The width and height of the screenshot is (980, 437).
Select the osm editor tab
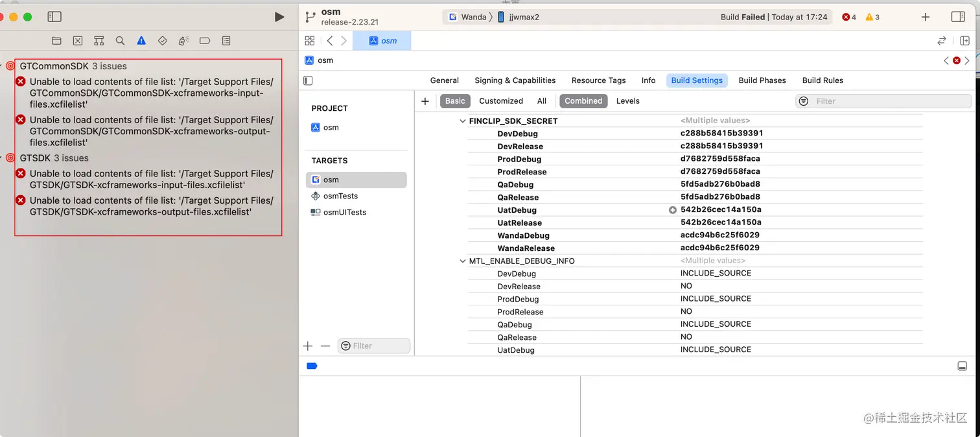pos(382,41)
